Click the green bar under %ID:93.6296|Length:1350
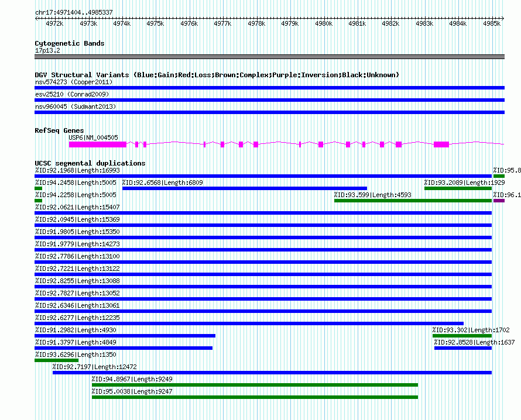This screenshot has width=521, height=420. (x=56, y=360)
